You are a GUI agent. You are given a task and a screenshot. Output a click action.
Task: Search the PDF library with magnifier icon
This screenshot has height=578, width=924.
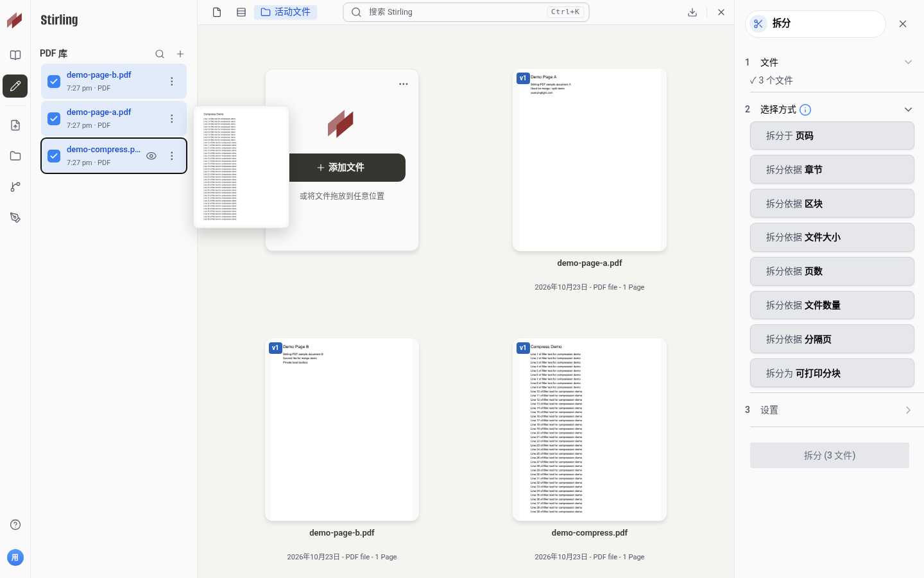point(160,54)
